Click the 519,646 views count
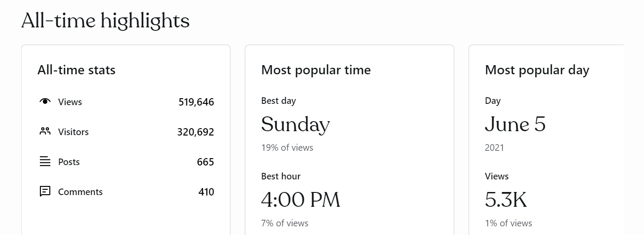The height and width of the screenshot is (235, 644). tap(196, 102)
